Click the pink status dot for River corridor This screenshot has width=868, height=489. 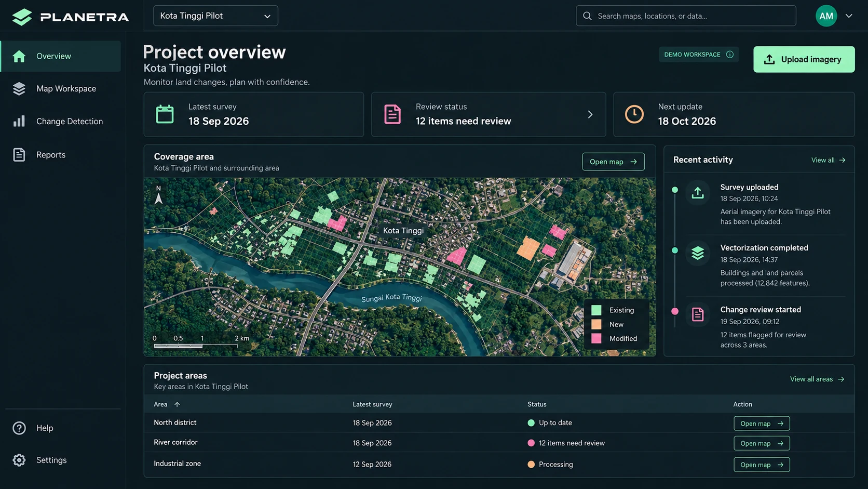(x=531, y=443)
